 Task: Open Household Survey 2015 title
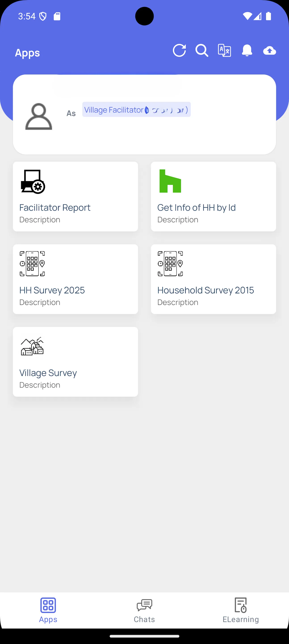205,290
